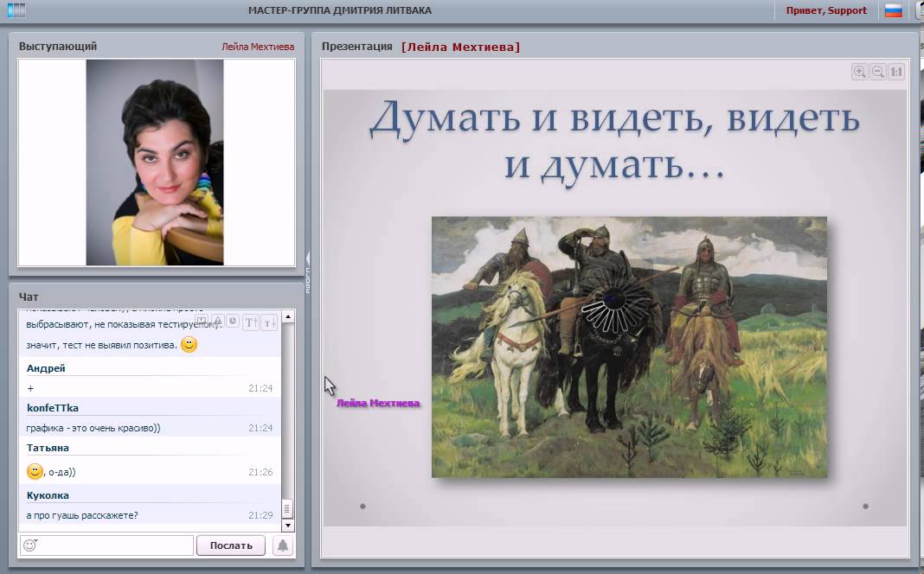Click the purple Лейла Мехтиева pointer label
This screenshot has width=924, height=574.
pos(378,403)
